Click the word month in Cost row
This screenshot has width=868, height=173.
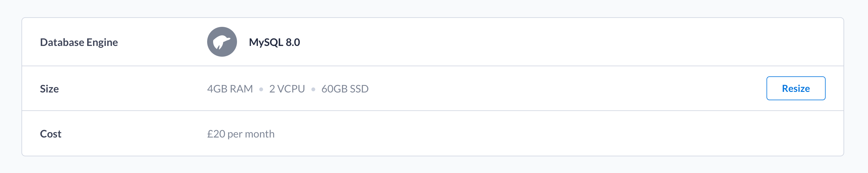(259, 134)
